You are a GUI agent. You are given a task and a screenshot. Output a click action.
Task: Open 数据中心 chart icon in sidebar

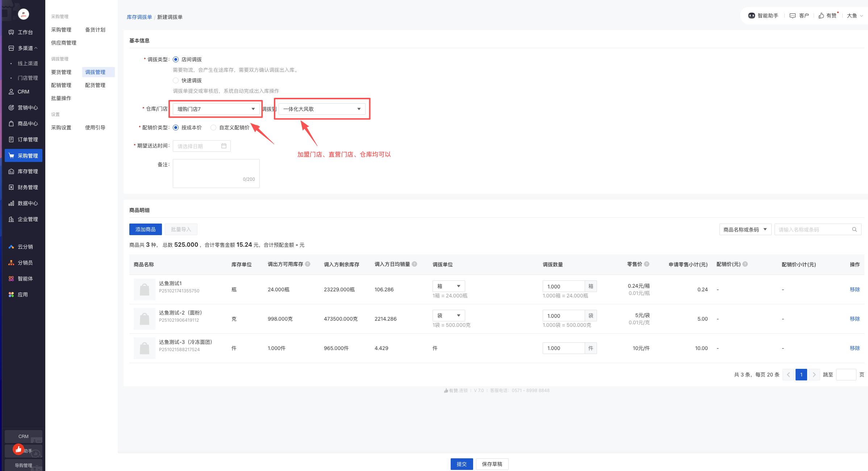click(11, 203)
